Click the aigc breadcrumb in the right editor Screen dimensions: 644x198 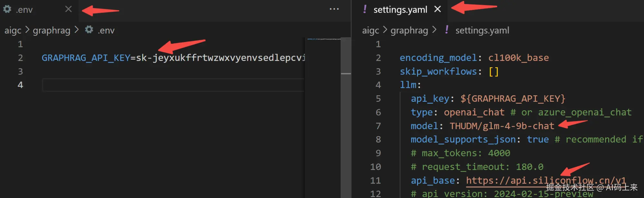[x=371, y=31]
